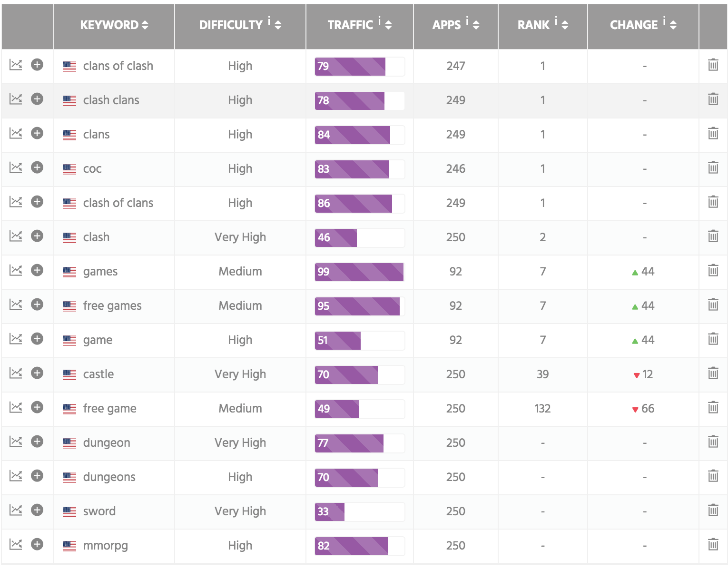Click the apps count 246 for coc
The height and width of the screenshot is (570, 728).
click(456, 168)
